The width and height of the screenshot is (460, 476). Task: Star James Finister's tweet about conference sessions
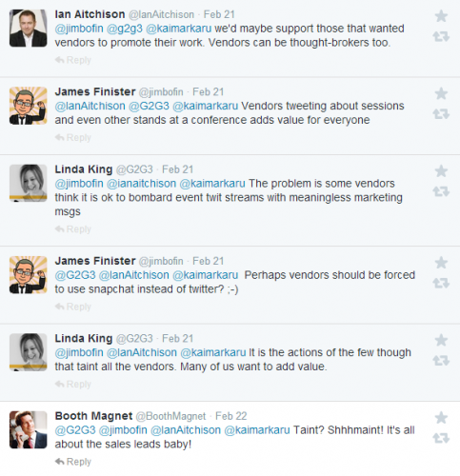point(441,93)
